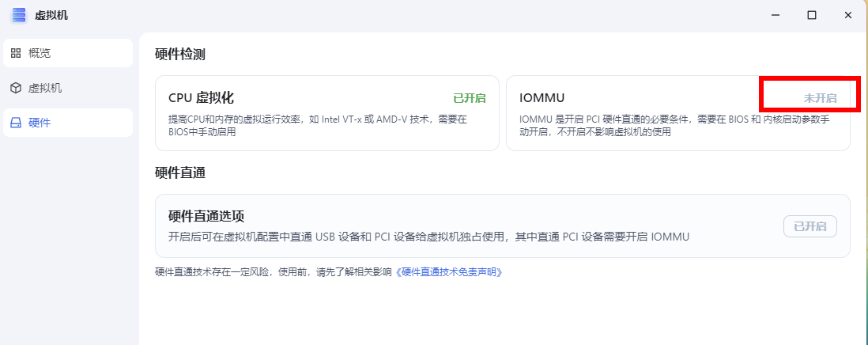The width and height of the screenshot is (868, 345).
Task: Click the 虚拟机 app logo icon
Action: coord(19,15)
